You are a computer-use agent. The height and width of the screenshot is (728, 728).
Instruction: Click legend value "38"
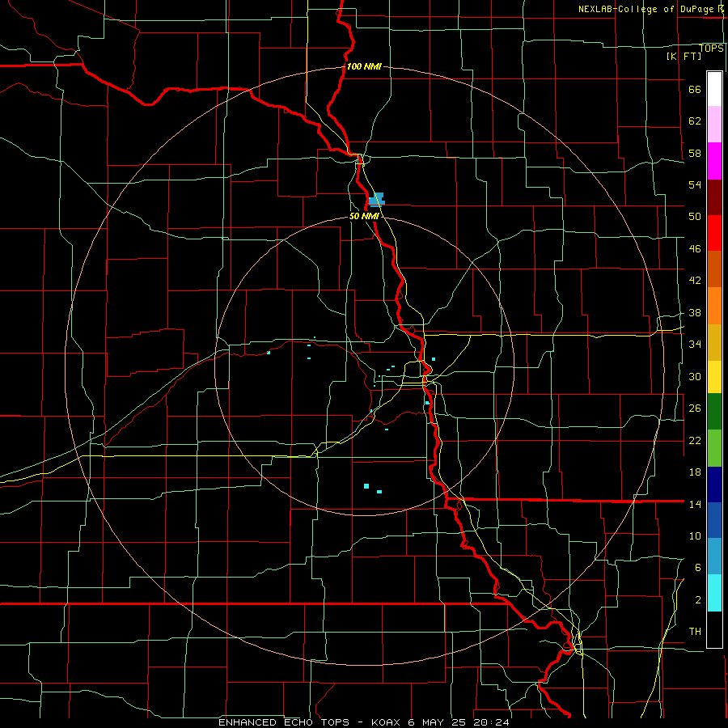[695, 312]
